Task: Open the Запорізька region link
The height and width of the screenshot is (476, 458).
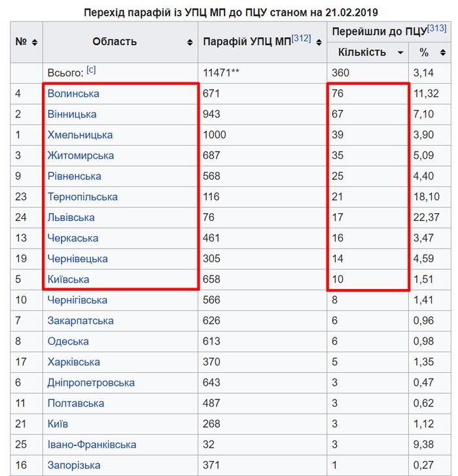Action: coord(74,466)
